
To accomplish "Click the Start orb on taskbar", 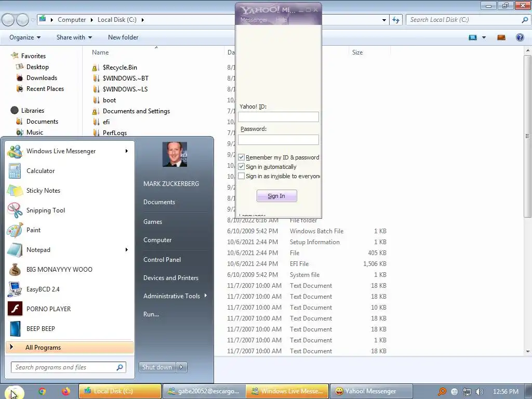I will click(x=13, y=393).
